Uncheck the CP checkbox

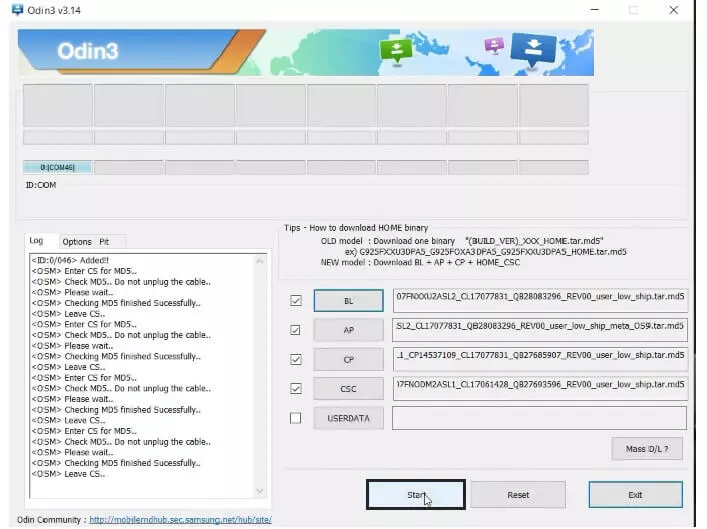click(296, 359)
